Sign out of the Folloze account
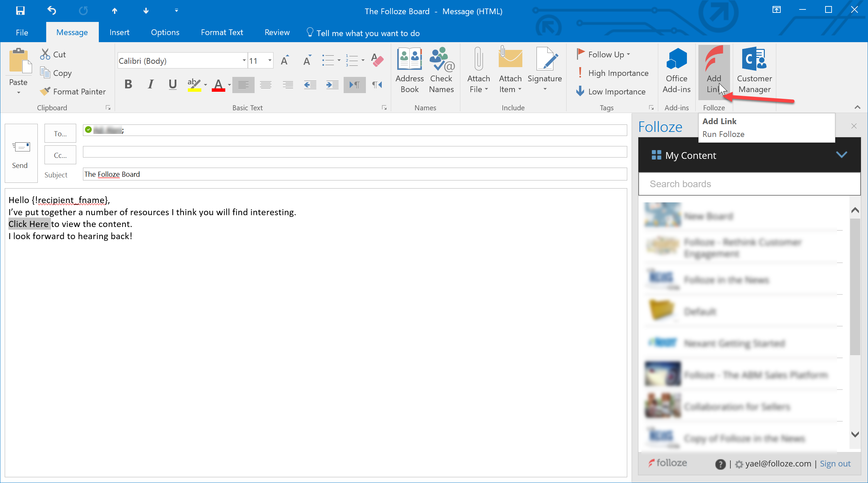This screenshot has height=483, width=868. click(x=835, y=463)
